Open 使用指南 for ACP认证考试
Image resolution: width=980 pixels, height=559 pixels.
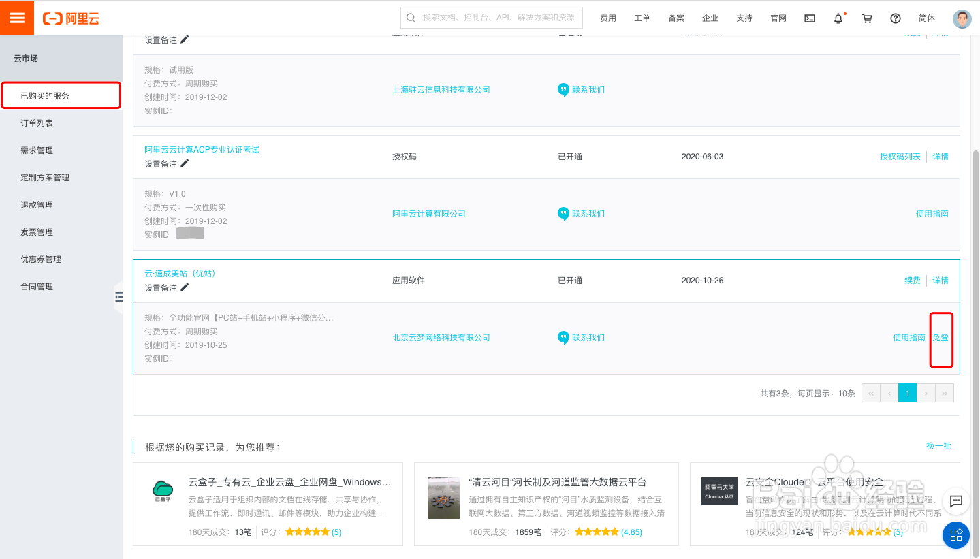coord(932,214)
